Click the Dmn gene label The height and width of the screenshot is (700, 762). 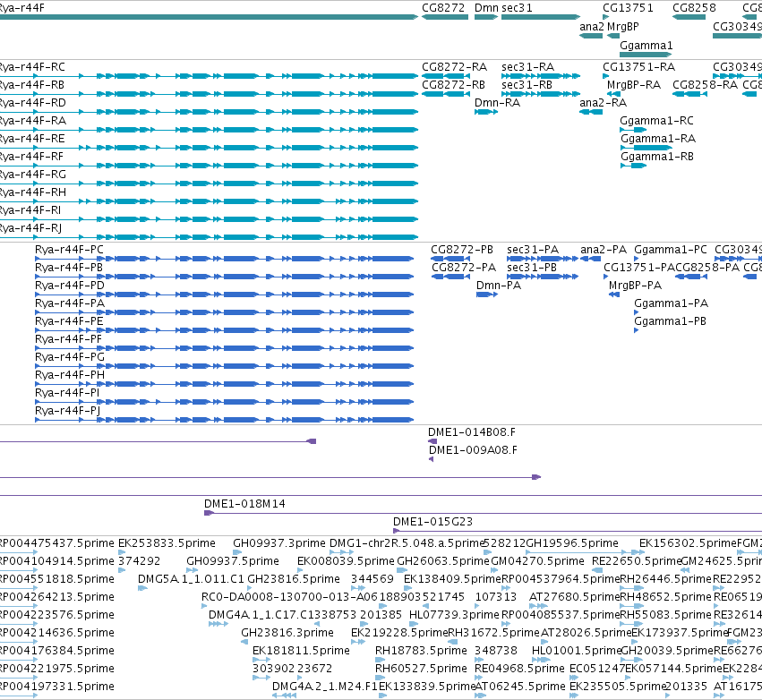pos(486,8)
